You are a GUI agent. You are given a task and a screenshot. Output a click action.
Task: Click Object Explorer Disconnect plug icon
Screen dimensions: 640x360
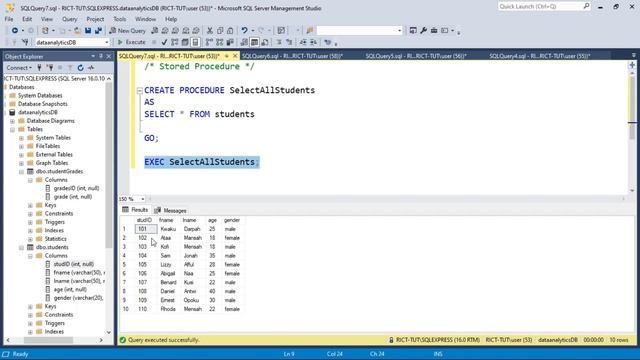point(50,68)
